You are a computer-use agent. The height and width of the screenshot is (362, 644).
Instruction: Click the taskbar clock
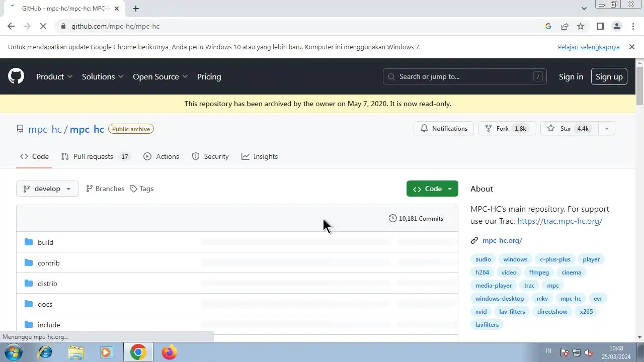pos(616,352)
